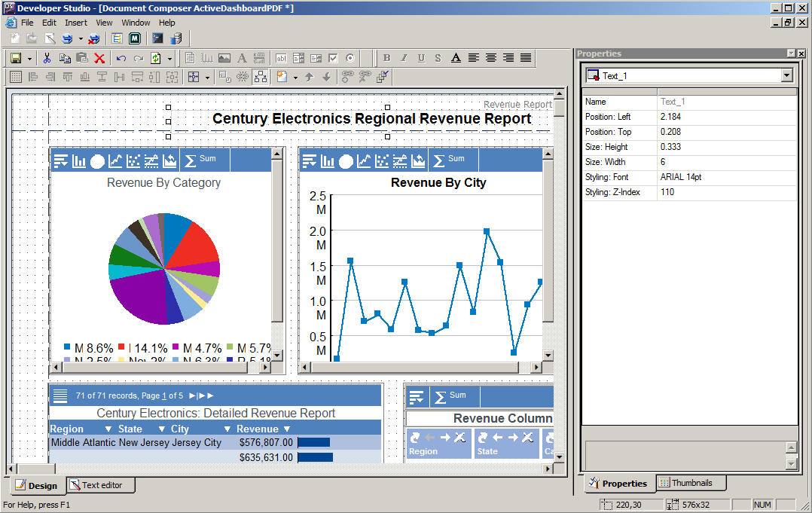The image size is (812, 513).
Task: Open the State column dropdown arrow
Action: 161,429
